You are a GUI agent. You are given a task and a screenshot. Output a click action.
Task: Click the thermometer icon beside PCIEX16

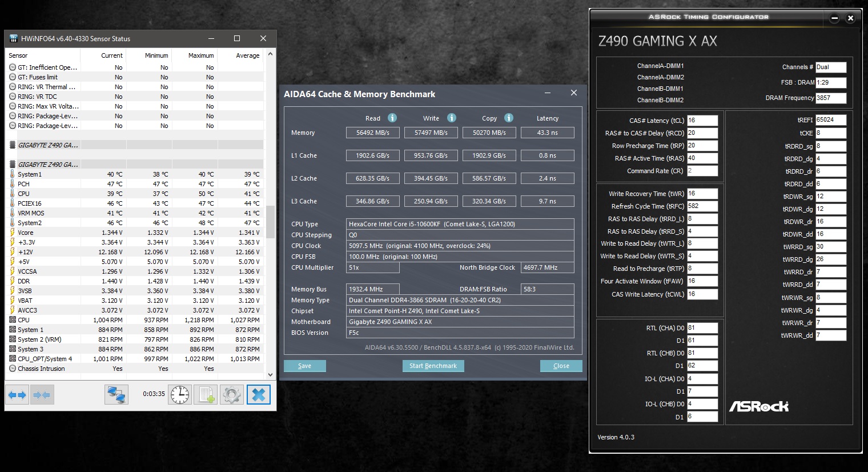[x=13, y=203]
